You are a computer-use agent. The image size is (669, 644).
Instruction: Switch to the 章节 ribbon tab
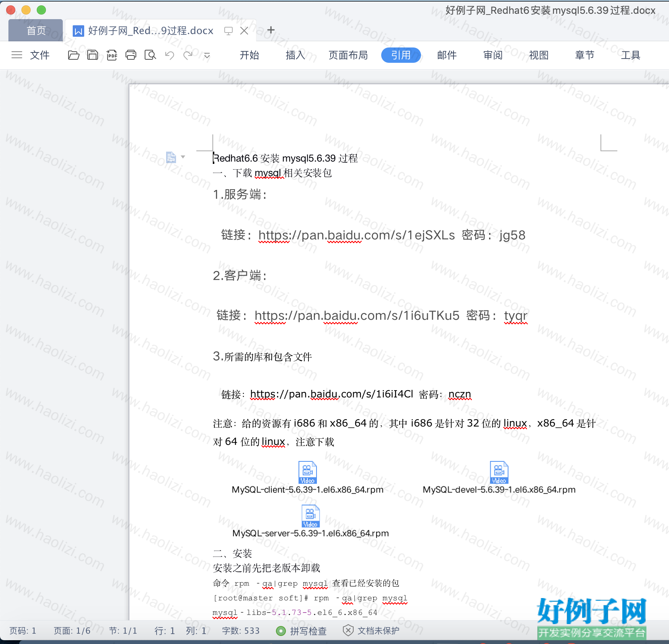585,55
